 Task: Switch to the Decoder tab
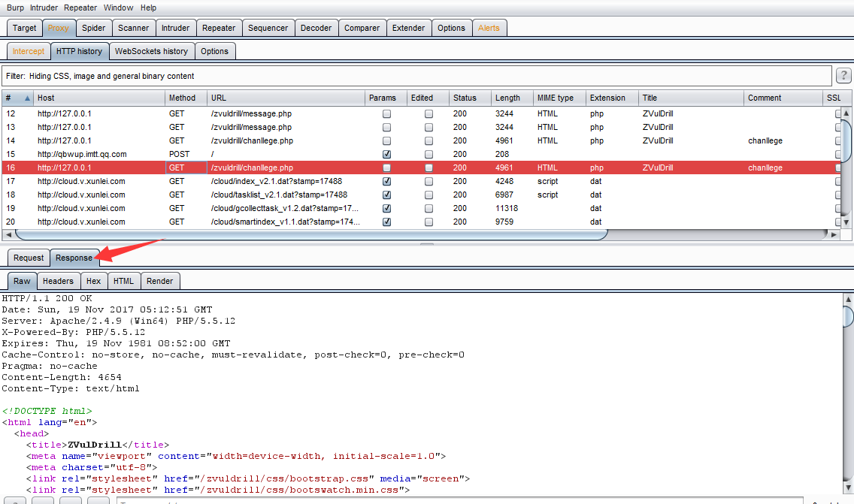316,28
